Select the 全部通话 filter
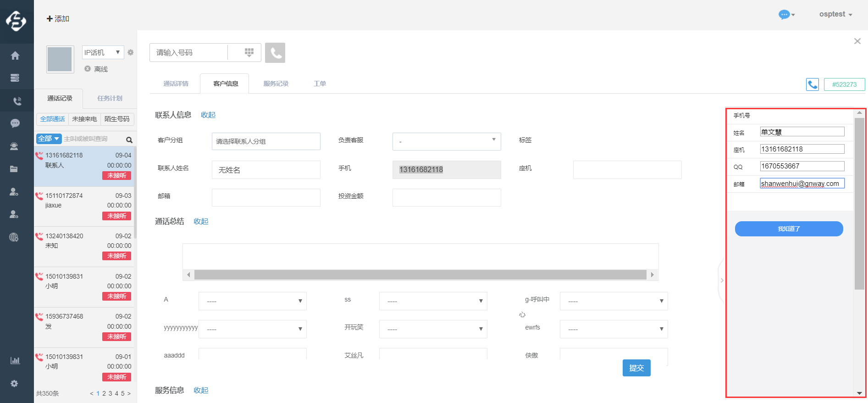This screenshot has width=868, height=403. [x=52, y=119]
